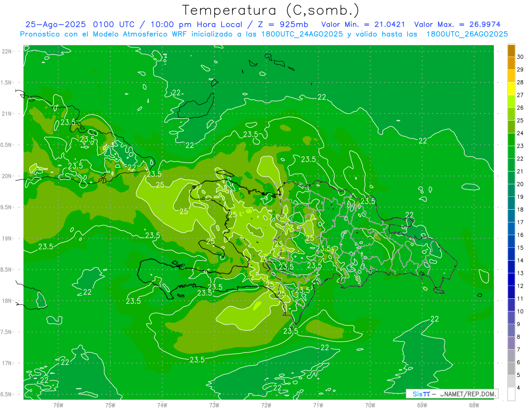This screenshot has width=532, height=411.
Task: Click the number 24 on the color scale
Action: point(520,133)
